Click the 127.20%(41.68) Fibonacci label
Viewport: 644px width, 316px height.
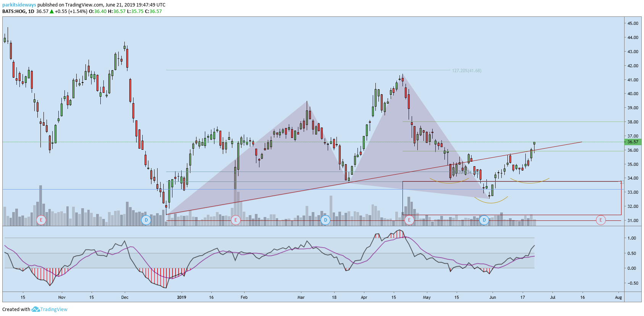tap(467, 71)
